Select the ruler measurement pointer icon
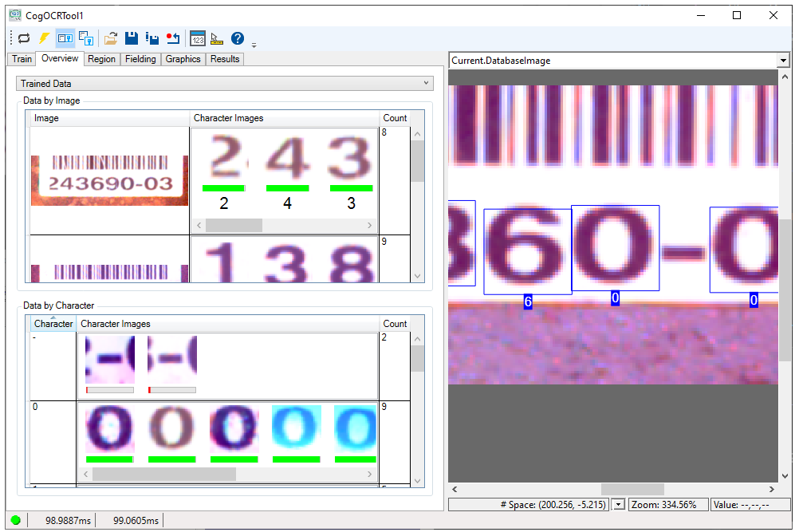 pyautogui.click(x=217, y=37)
